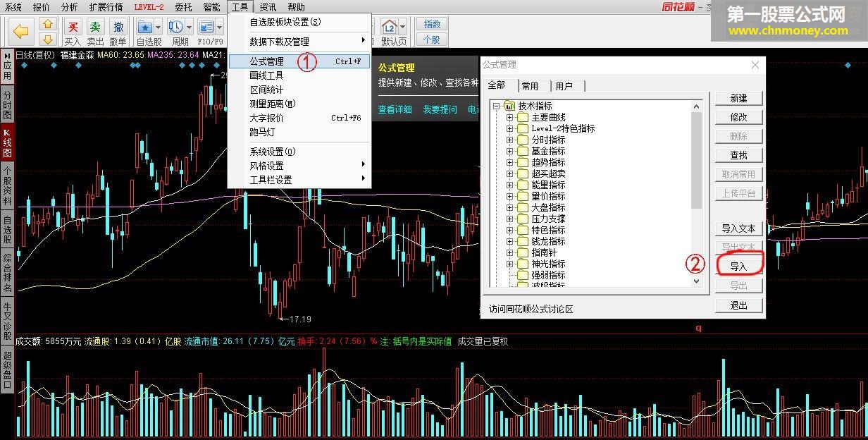
Task: Click the 买入 buy icon
Action: pyautogui.click(x=73, y=27)
